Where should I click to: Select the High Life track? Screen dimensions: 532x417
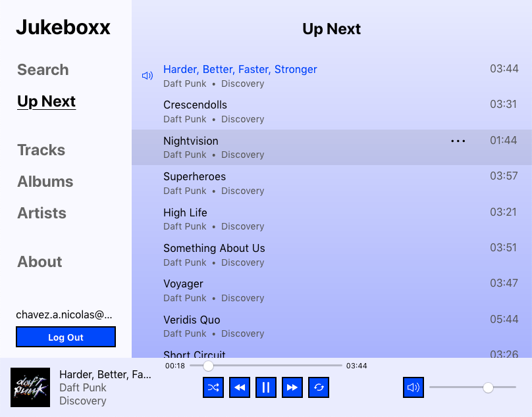[x=185, y=212]
